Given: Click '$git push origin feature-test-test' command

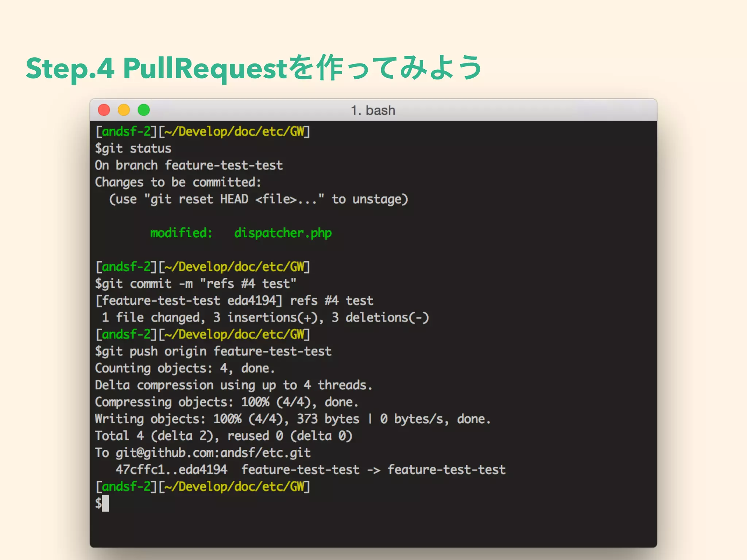Looking at the screenshot, I should click(x=213, y=351).
